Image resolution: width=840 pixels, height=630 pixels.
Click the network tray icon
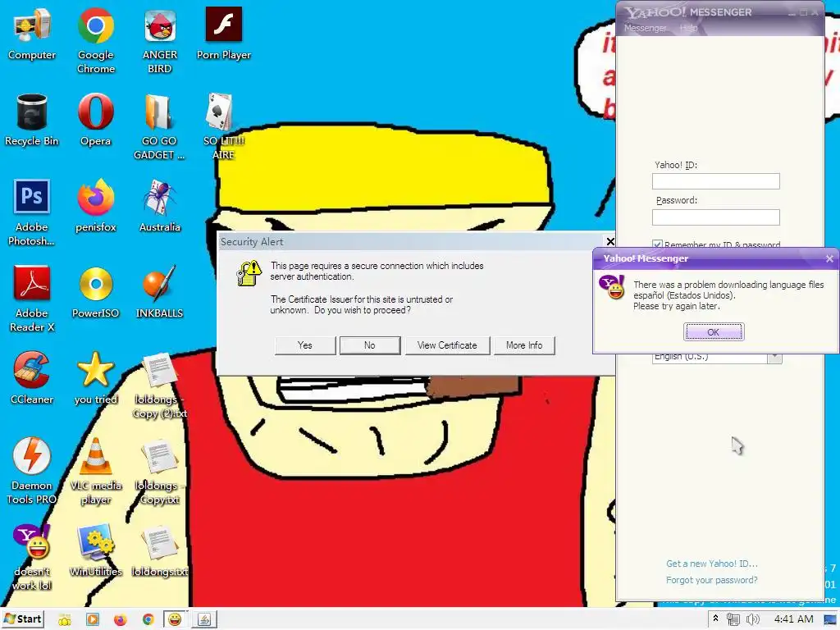click(733, 620)
